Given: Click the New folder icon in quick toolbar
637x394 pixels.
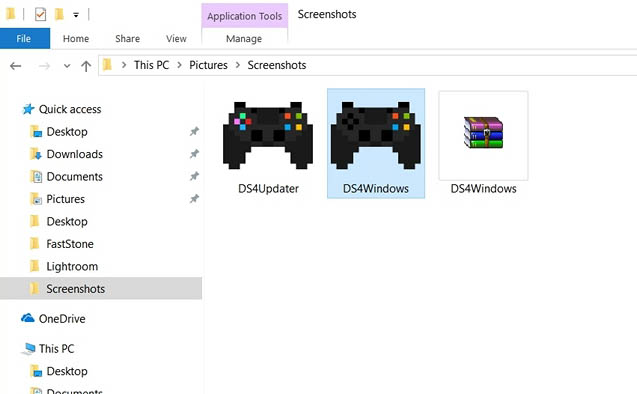Looking at the screenshot, I should click(x=59, y=15).
